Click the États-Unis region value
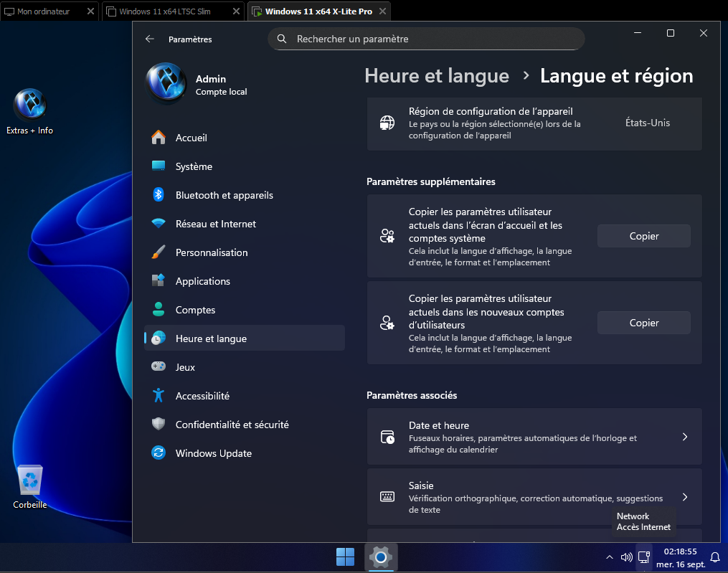The height and width of the screenshot is (573, 728). (647, 123)
